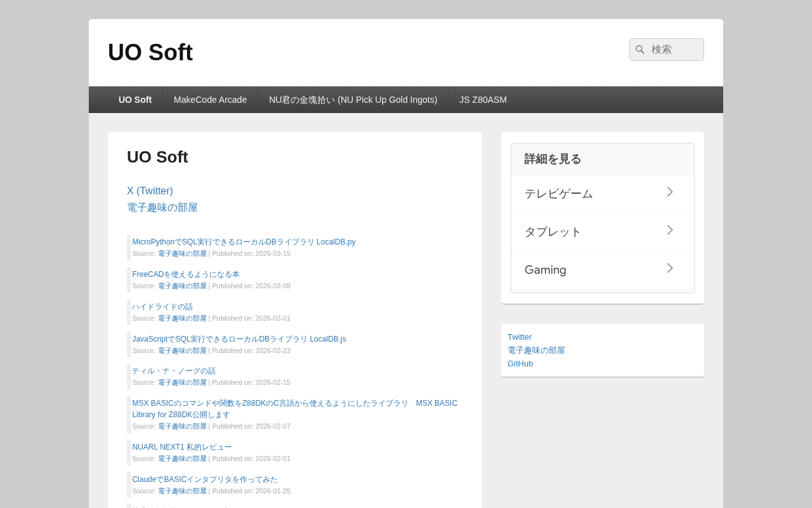Open the NUARL NEXT1 私的レビュー article
Image resolution: width=812 pixels, height=508 pixels.
point(182,447)
